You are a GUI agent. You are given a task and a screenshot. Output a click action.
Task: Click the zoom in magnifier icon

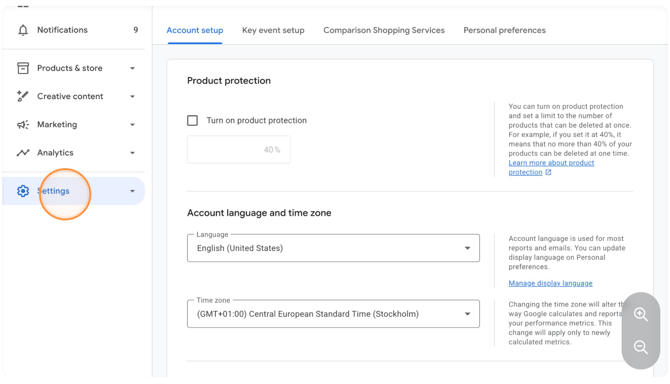641,314
